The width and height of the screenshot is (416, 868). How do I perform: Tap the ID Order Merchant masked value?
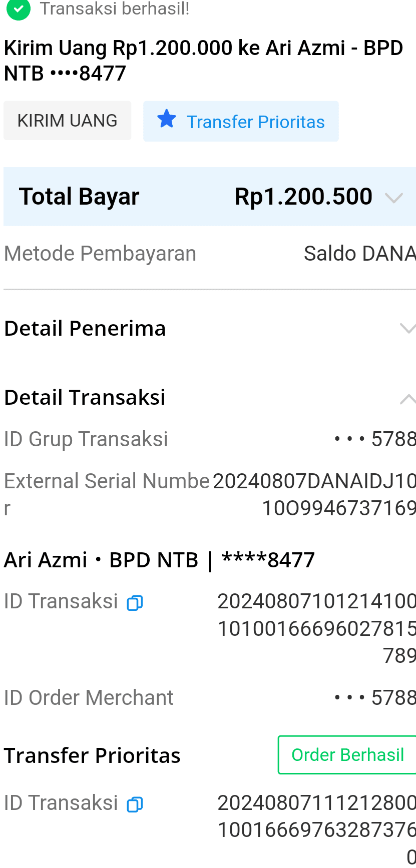pyautogui.click(x=374, y=697)
